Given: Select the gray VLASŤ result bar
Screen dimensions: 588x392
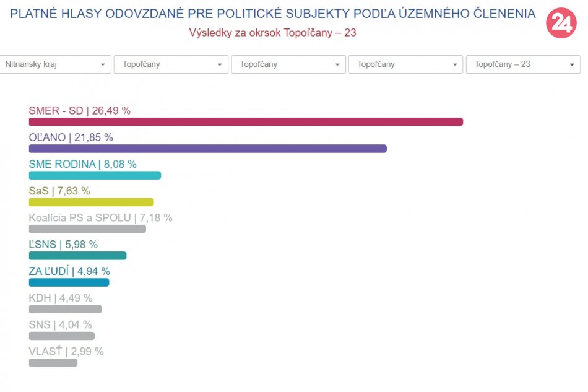Looking at the screenshot, I should [x=53, y=362].
